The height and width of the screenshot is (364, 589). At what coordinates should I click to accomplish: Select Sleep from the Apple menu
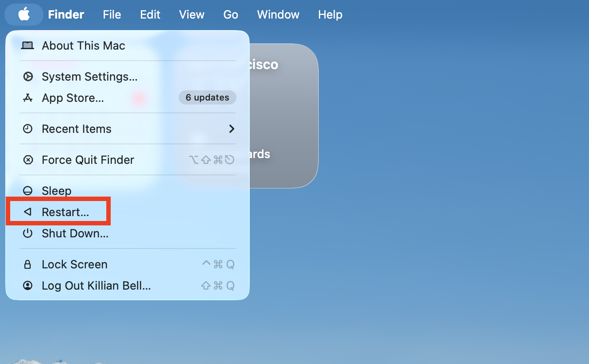[x=56, y=190]
